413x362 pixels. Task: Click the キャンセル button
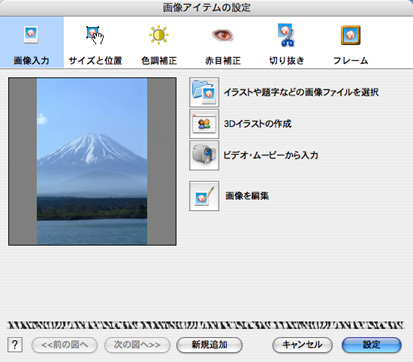302,345
